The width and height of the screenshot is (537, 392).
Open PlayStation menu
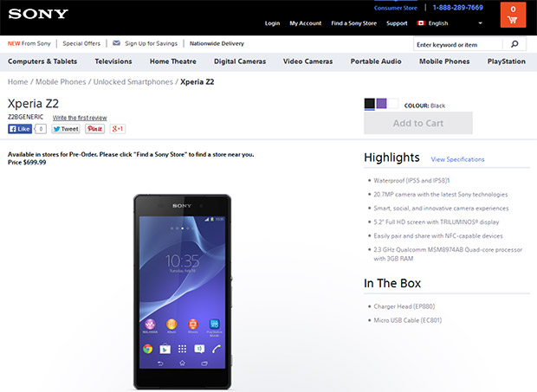coord(506,61)
